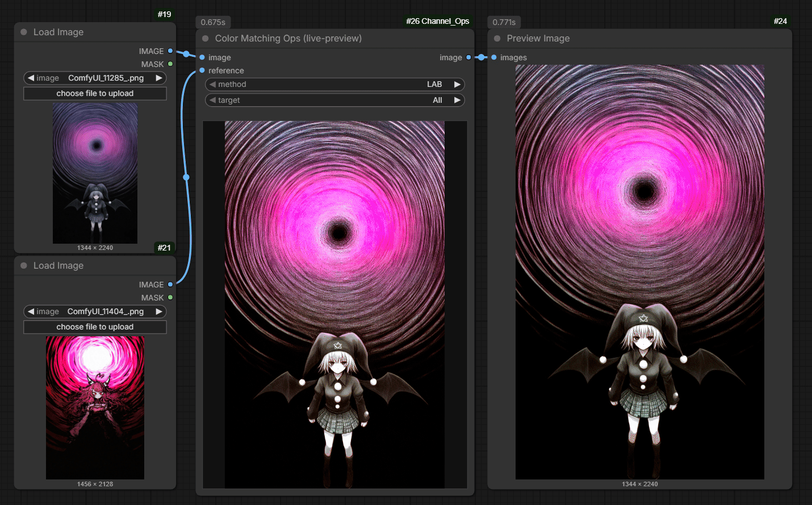The width and height of the screenshot is (812, 505).
Task: Click the pink 1456 × 2128 reference thumbnail
Action: pos(95,407)
